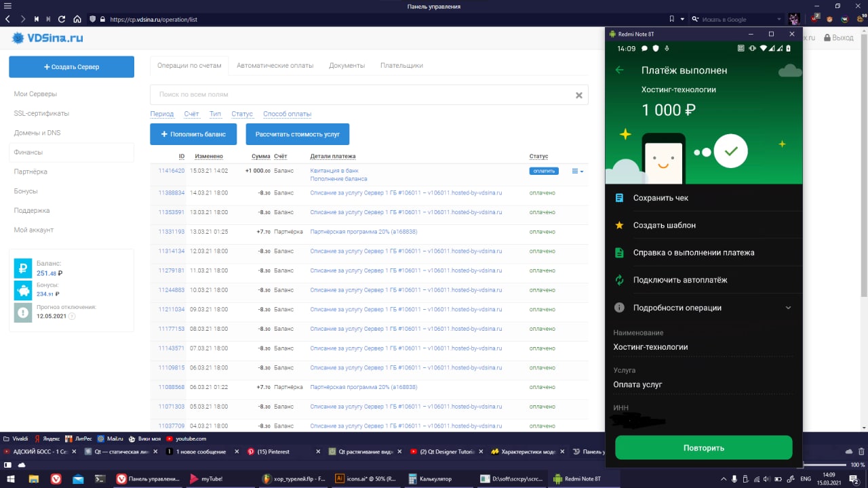Open Illustrator icons.ai taskbar item
This screenshot has width=868, height=488.
click(365, 479)
